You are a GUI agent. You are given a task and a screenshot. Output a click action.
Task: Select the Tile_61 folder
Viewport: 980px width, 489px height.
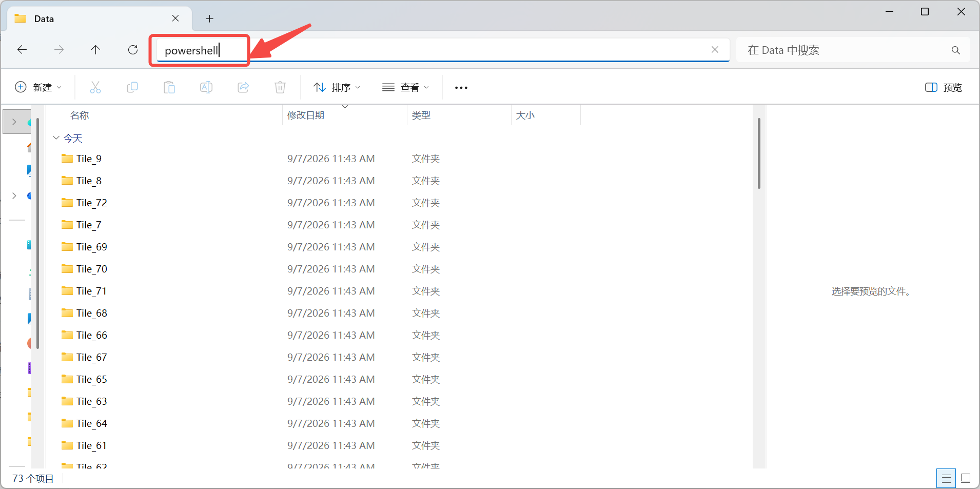[x=92, y=445]
